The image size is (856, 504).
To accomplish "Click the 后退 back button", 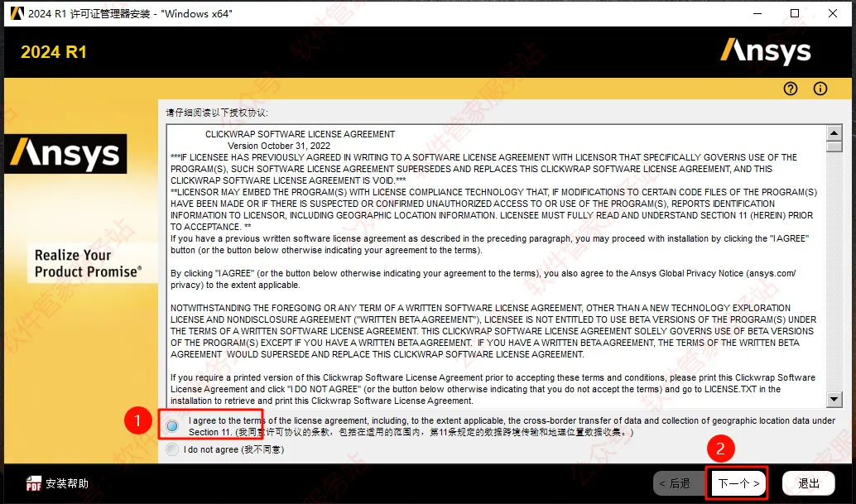I will (680, 483).
